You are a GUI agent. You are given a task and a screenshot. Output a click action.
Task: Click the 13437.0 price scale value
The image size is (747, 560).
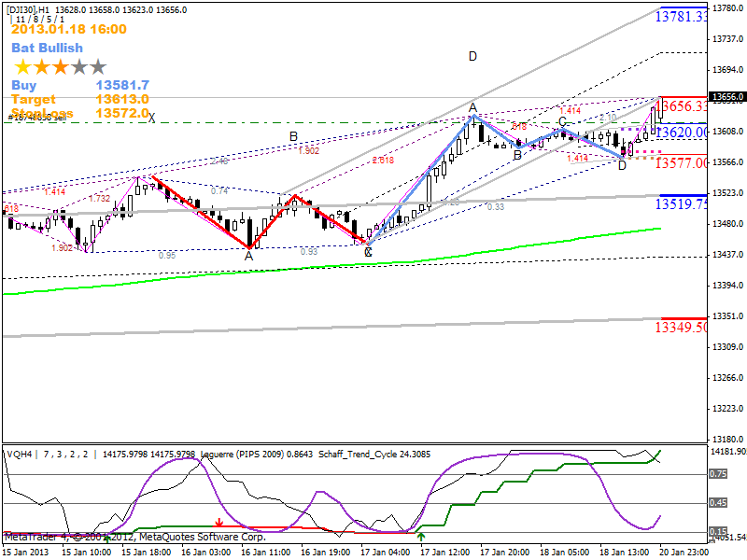pos(727,255)
